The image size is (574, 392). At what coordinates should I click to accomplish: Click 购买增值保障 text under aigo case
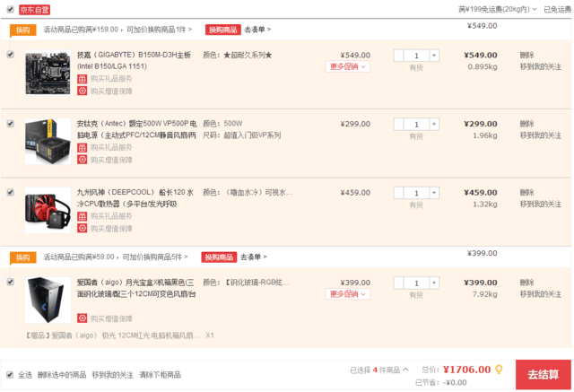tap(111, 318)
